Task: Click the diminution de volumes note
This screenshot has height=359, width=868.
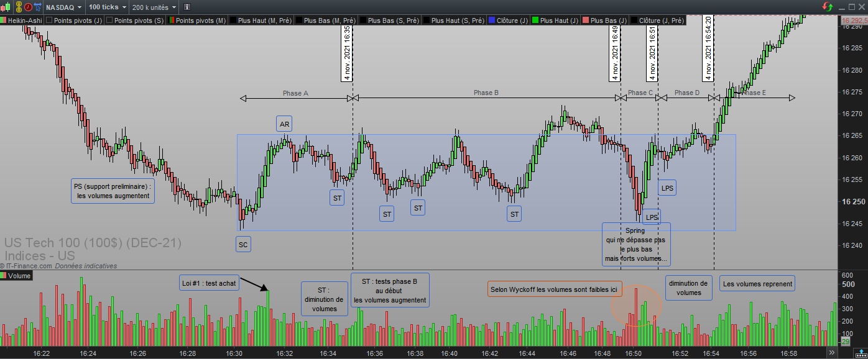Action: point(689,288)
